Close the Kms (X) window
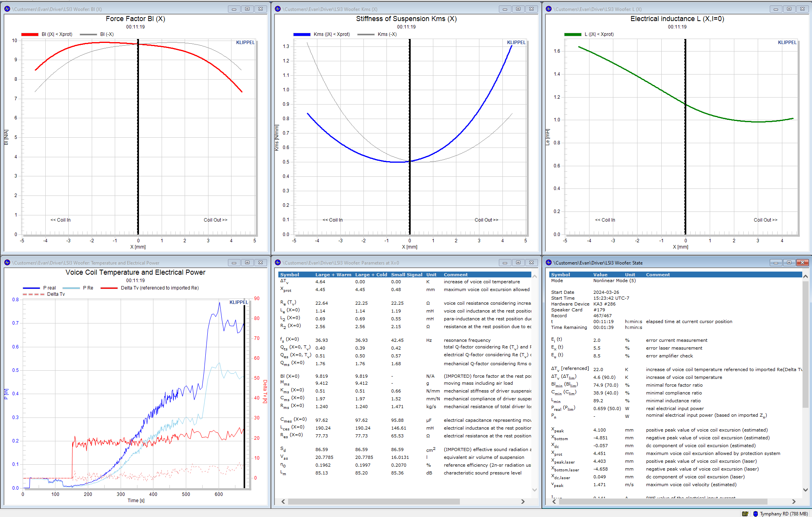 (x=531, y=9)
